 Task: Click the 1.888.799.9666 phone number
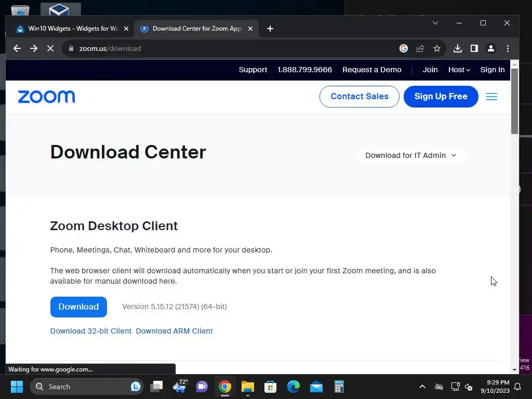304,70
